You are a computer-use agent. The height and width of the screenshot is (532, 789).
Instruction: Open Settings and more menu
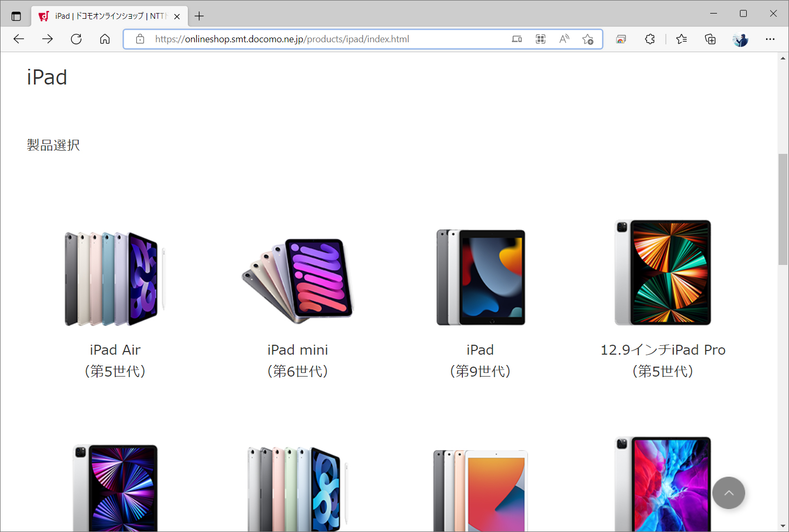click(770, 39)
